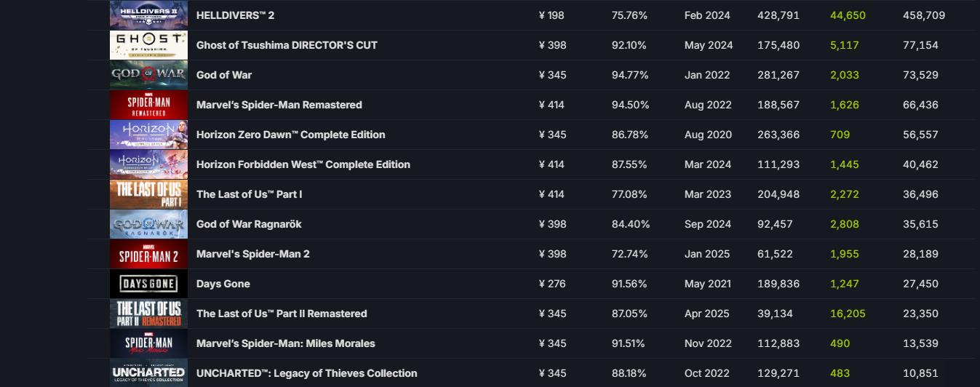Image resolution: width=980 pixels, height=387 pixels.
Task: Click the Marvel's Spider-Man 2 cover thumbnail
Action: pos(148,254)
